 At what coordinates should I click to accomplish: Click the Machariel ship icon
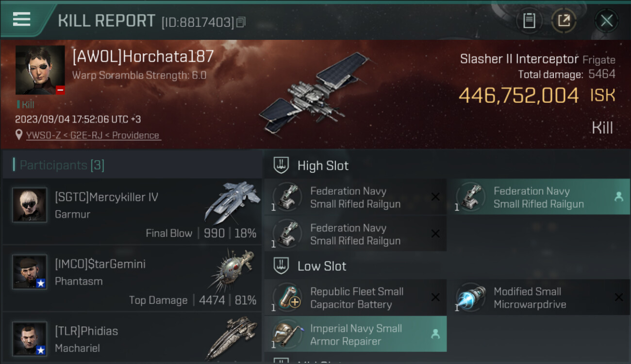pyautogui.click(x=232, y=338)
